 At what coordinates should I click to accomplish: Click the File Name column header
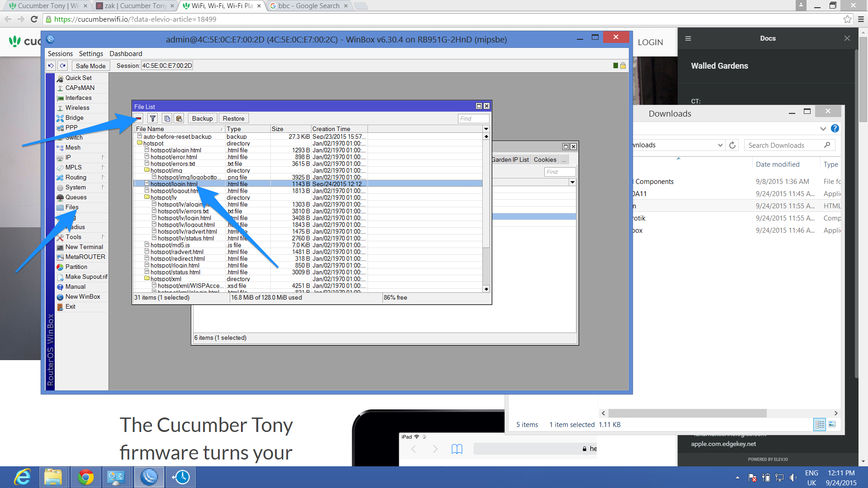click(x=179, y=129)
